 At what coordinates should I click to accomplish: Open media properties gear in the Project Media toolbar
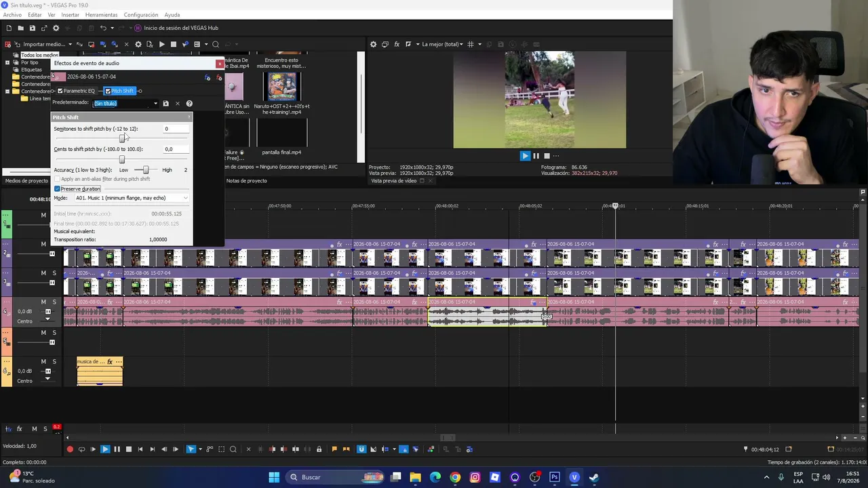coord(138,44)
